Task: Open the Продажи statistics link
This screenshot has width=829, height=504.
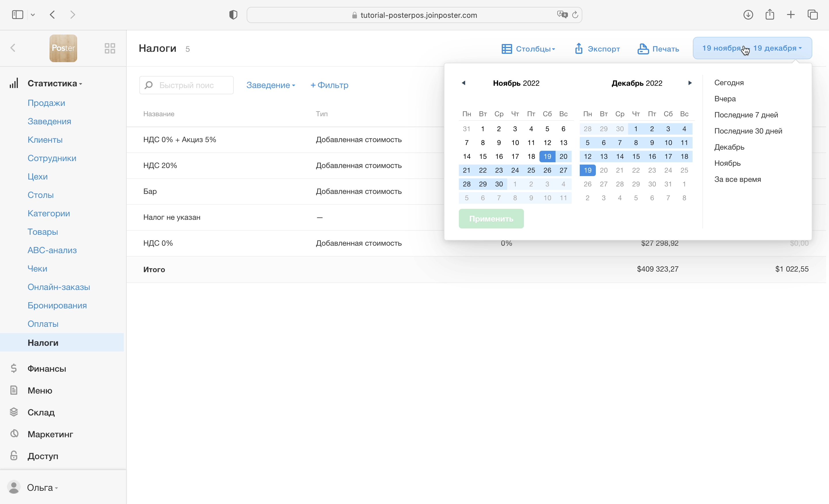Action: point(46,103)
